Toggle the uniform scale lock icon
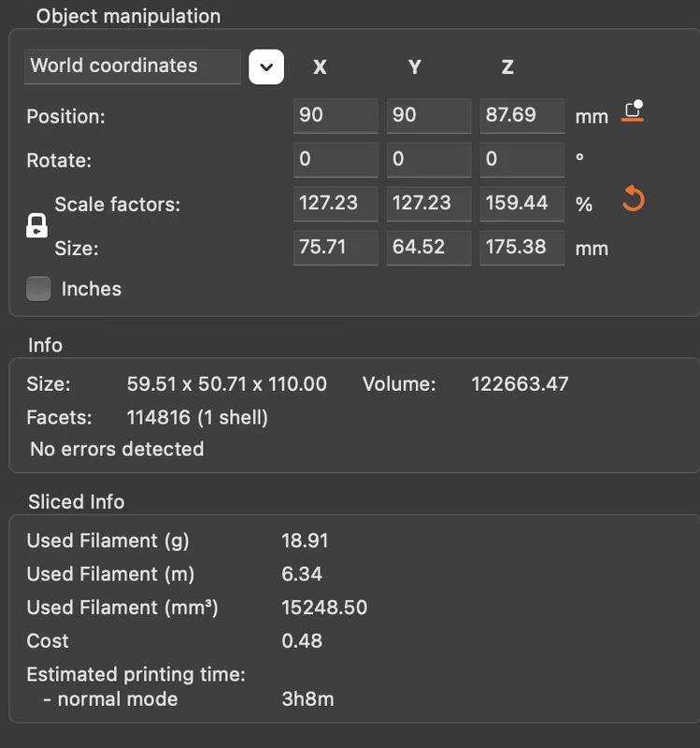 36,225
